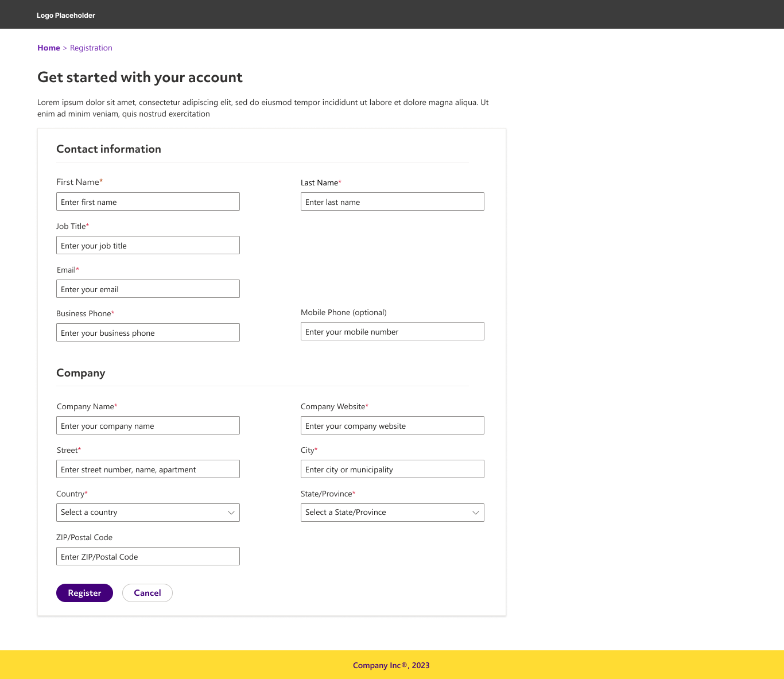784x679 pixels.
Task: Select the Business Phone input field
Action: coord(148,332)
